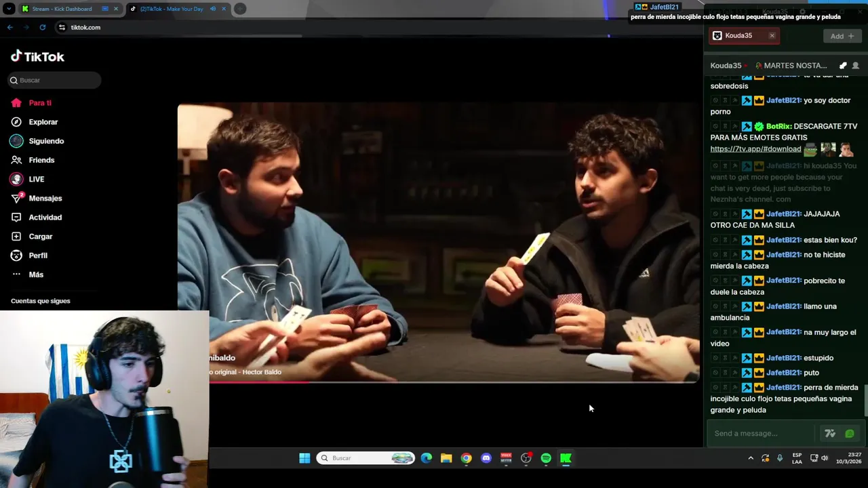Click chat scrollbar thumb
This screenshot has height=488, width=868.
(865, 400)
